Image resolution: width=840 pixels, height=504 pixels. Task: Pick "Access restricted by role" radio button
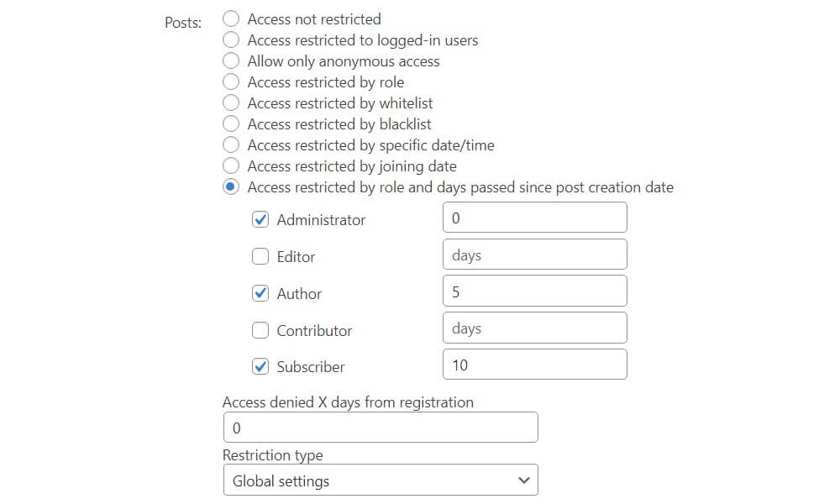tap(231, 81)
